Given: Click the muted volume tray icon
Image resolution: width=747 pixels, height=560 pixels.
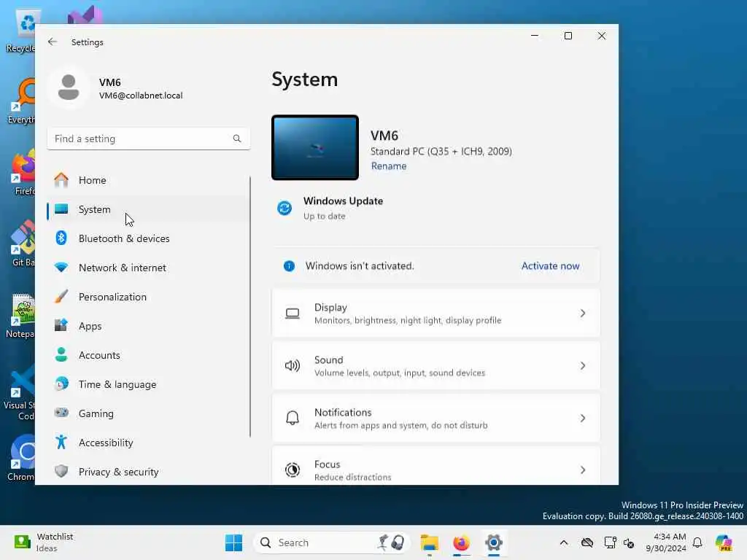Looking at the screenshot, I should 629,542.
